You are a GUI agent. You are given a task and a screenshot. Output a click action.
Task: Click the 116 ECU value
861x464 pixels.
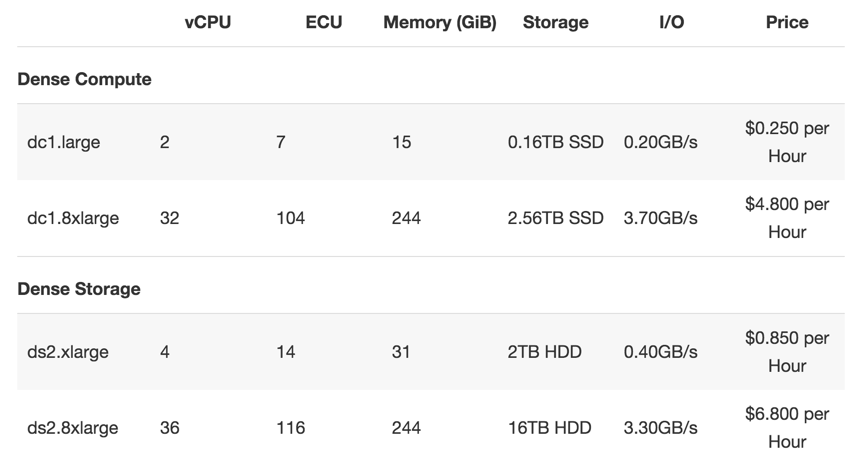(290, 428)
